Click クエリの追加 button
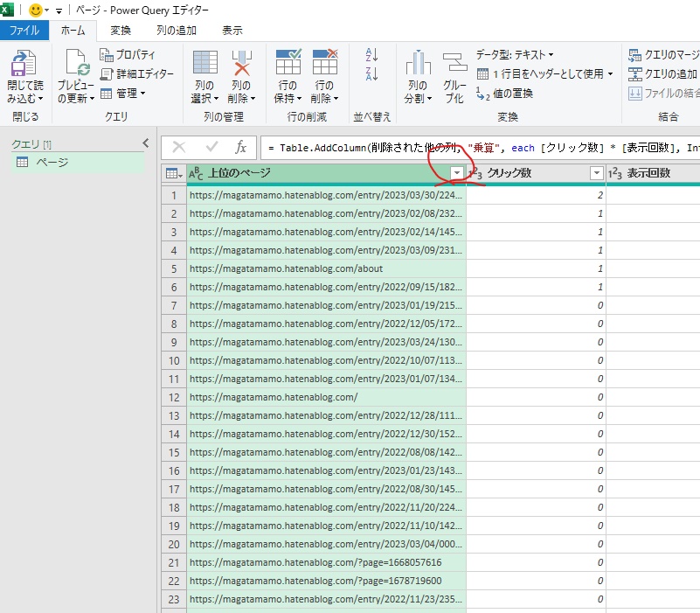 pos(663,74)
